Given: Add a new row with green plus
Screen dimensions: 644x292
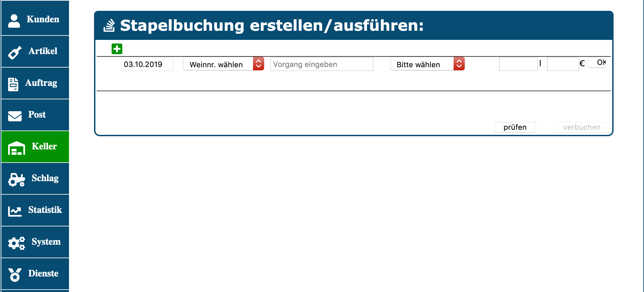Looking at the screenshot, I should click(117, 49).
